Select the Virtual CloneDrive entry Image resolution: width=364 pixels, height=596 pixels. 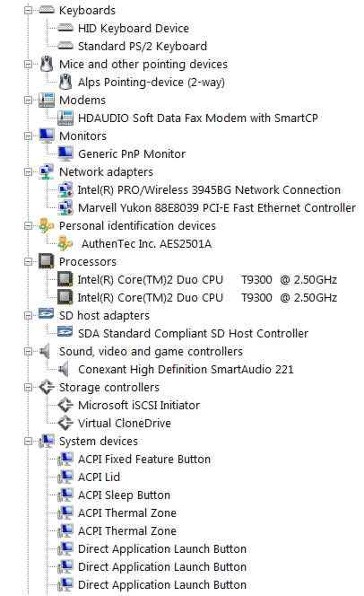click(x=125, y=423)
